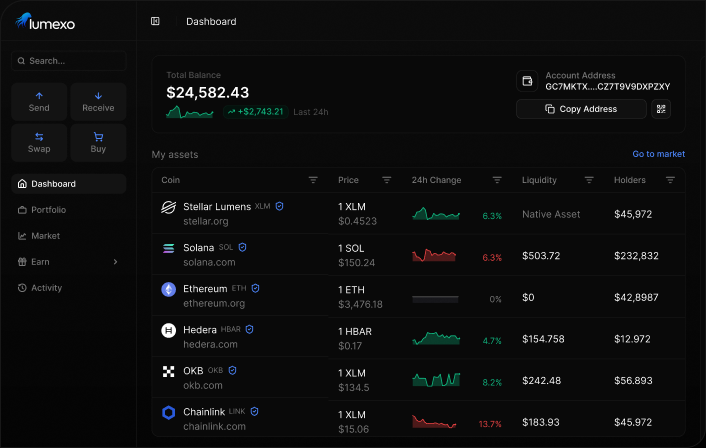Click the $3,476.18 Ethereum price
The height and width of the screenshot is (448, 706).
click(x=360, y=304)
